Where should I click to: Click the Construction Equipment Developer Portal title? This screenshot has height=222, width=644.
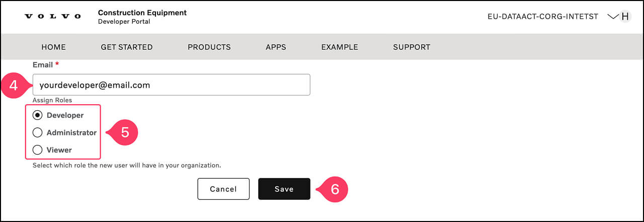[x=142, y=17]
